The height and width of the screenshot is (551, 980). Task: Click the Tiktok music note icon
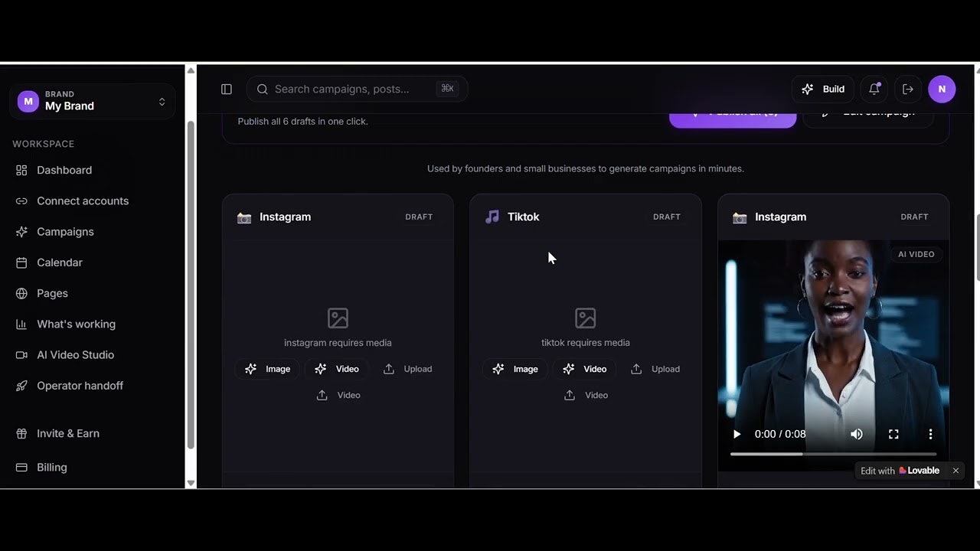pos(492,217)
